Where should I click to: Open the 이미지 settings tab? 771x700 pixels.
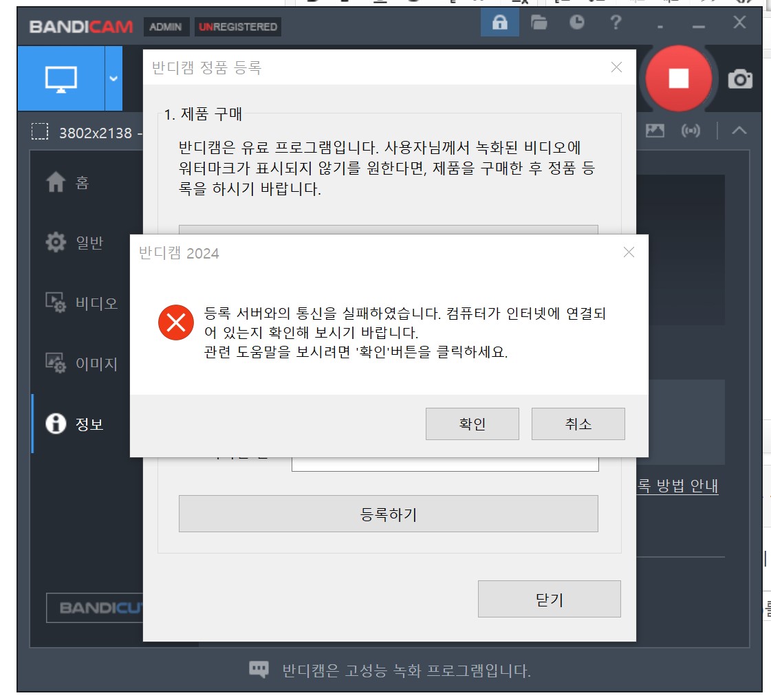coord(81,364)
